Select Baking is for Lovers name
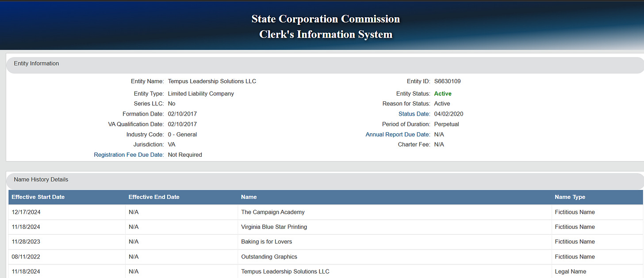Screen dimensions: 644x278 pos(266,242)
